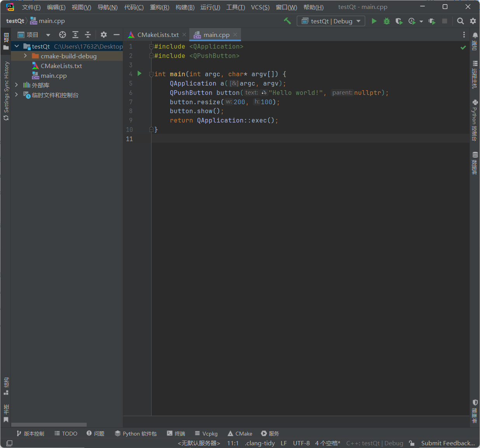Open 帮助(H) menu

click(313, 7)
